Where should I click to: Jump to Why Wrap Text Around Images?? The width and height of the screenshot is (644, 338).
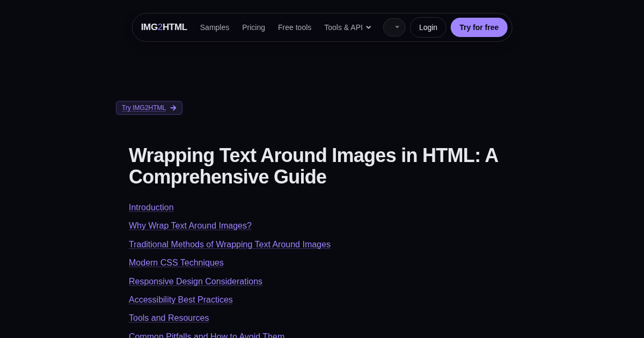[x=190, y=226]
